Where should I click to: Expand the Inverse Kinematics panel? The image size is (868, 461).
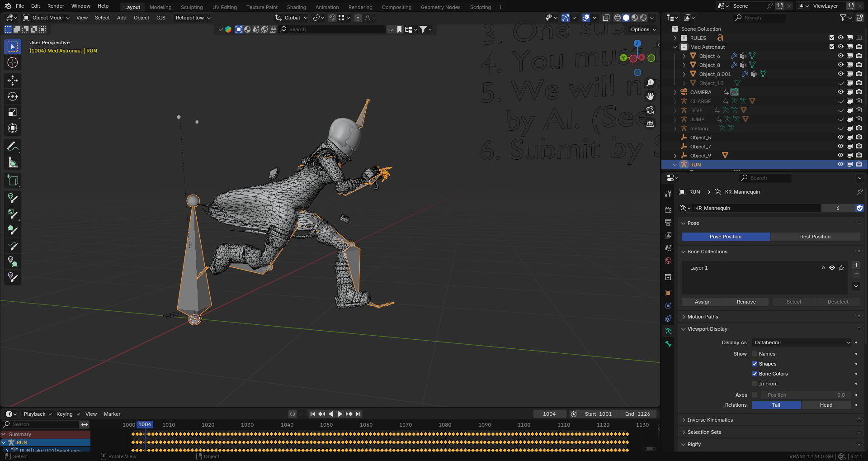tap(710, 420)
